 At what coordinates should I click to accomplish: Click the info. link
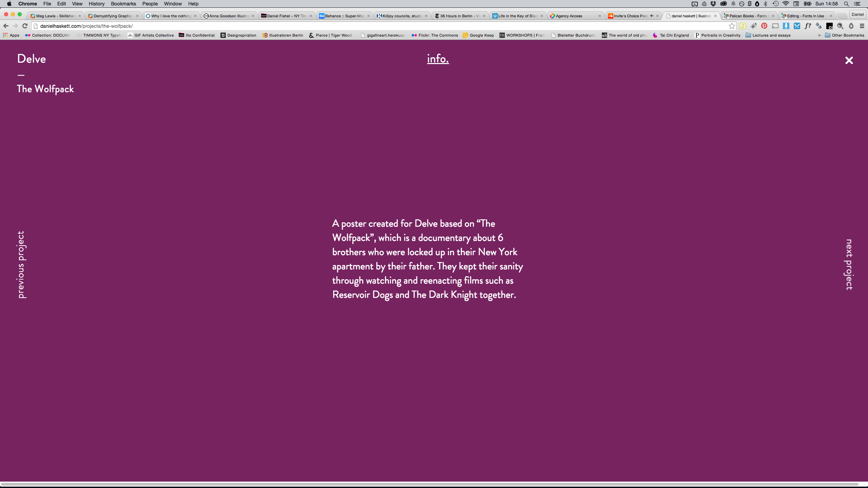(437, 59)
